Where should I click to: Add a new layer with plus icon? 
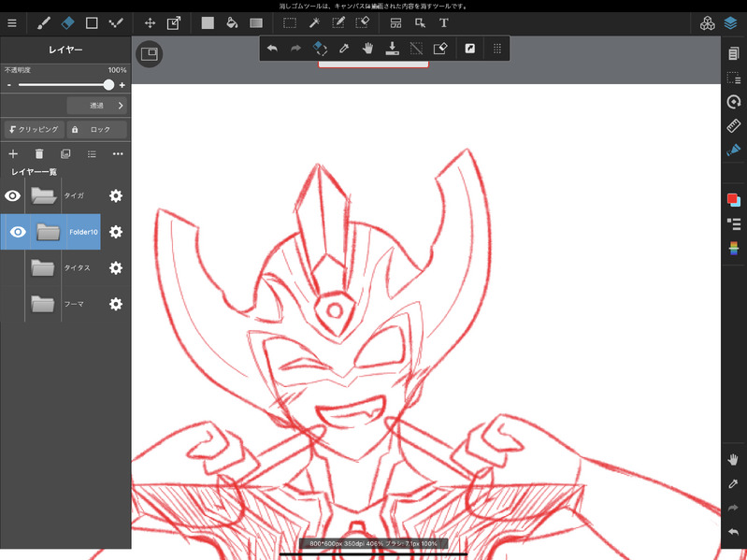tap(13, 154)
